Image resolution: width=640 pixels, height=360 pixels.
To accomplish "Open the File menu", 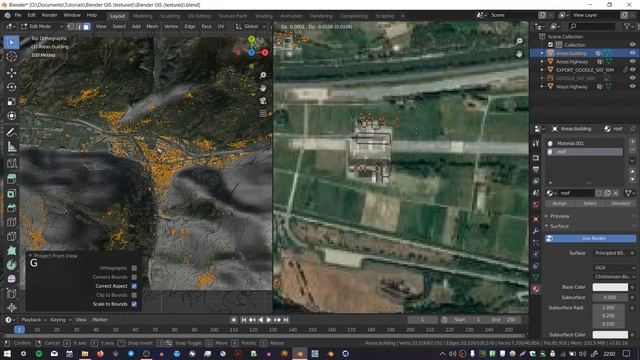I will pyautogui.click(x=18, y=16).
